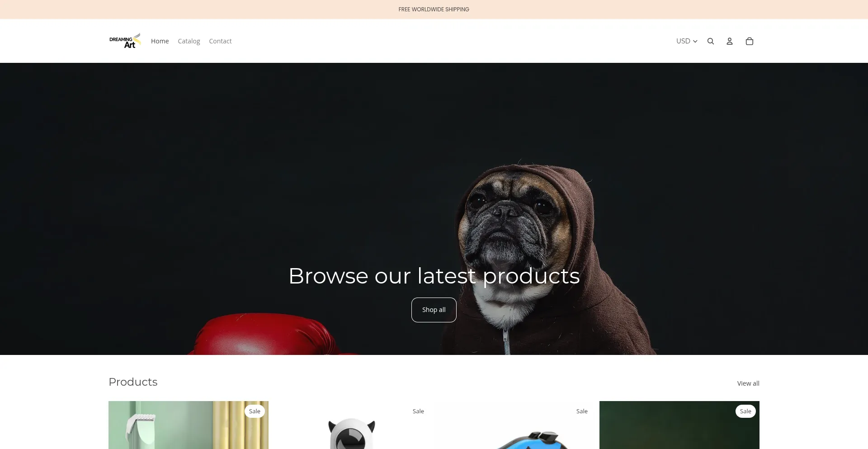The height and width of the screenshot is (449, 868).
Task: Open the blue gadget product image
Action: coord(516,425)
